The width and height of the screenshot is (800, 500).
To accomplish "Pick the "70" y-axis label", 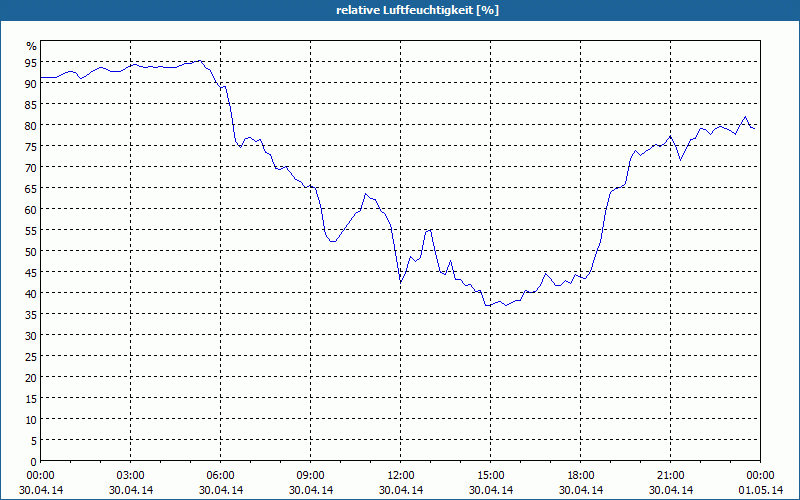I will 31,167.
